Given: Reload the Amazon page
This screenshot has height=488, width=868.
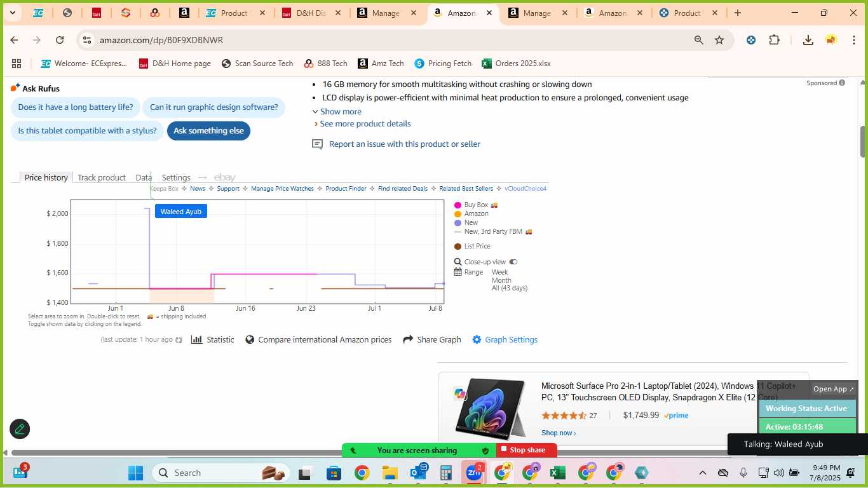Looking at the screenshot, I should coord(60,40).
